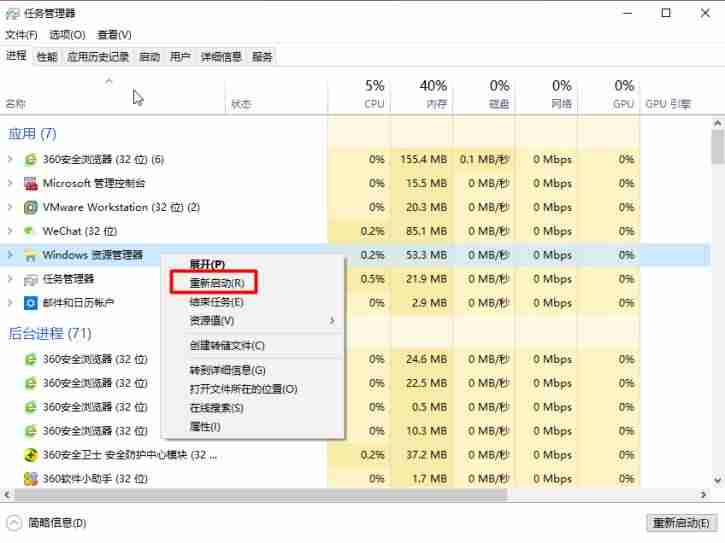This screenshot has width=725, height=543.
Task: Switch to the 应用历史记录 tab
Action: (x=98, y=57)
